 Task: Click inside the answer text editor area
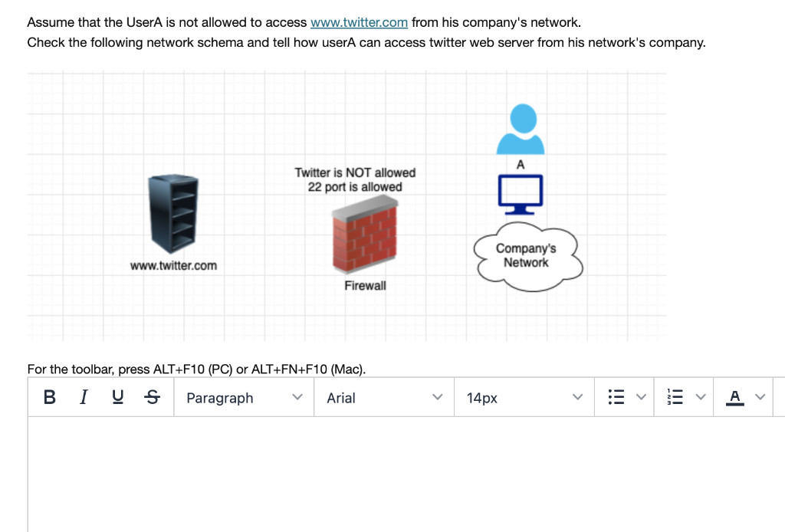coord(406,474)
